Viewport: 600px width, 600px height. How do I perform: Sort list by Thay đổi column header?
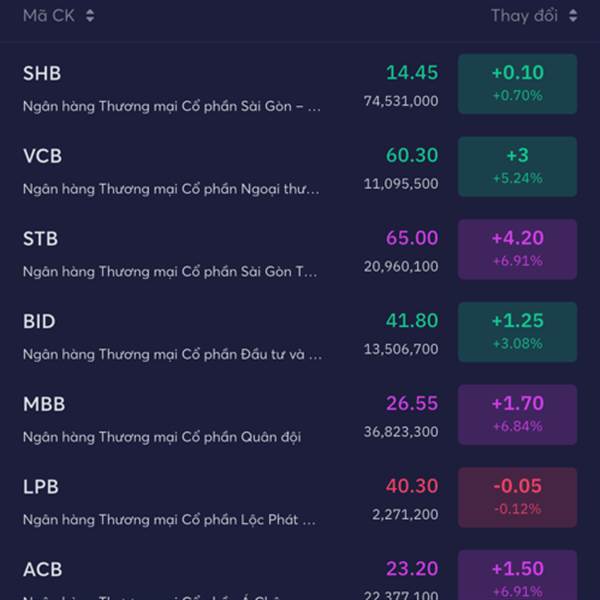pyautogui.click(x=524, y=16)
